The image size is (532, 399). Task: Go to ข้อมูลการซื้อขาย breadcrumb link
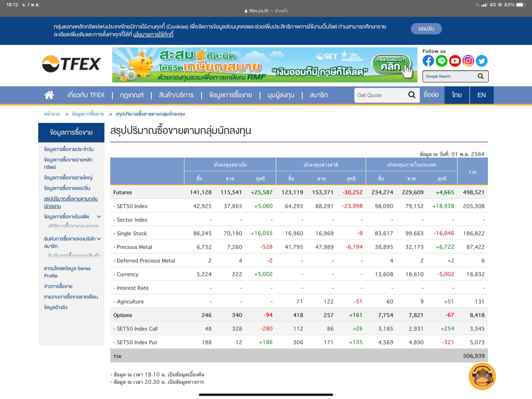coord(88,114)
